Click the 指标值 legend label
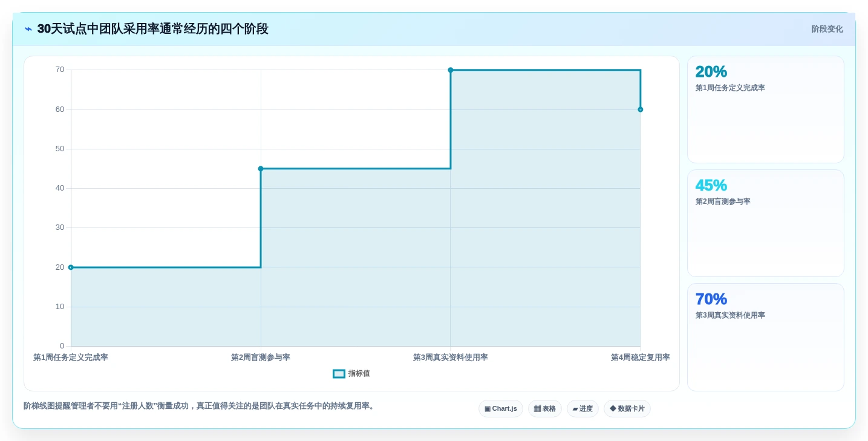Viewport: 868px width, 441px height. [x=359, y=374]
